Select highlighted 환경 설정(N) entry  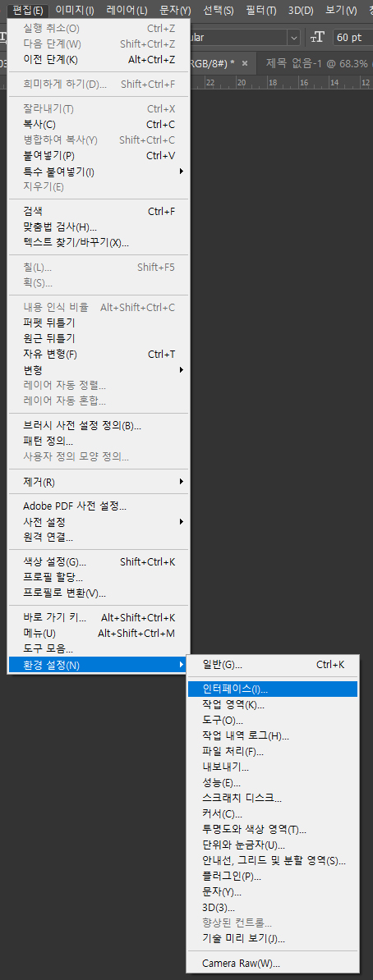click(x=99, y=664)
